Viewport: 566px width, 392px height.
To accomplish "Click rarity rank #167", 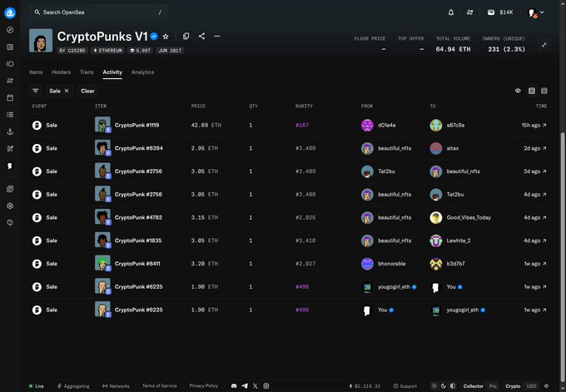I will tap(302, 125).
